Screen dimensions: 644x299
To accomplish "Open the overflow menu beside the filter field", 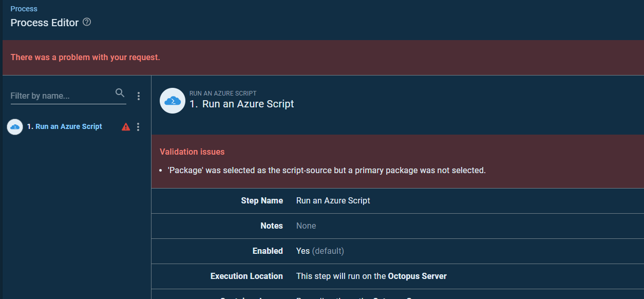I will [138, 96].
